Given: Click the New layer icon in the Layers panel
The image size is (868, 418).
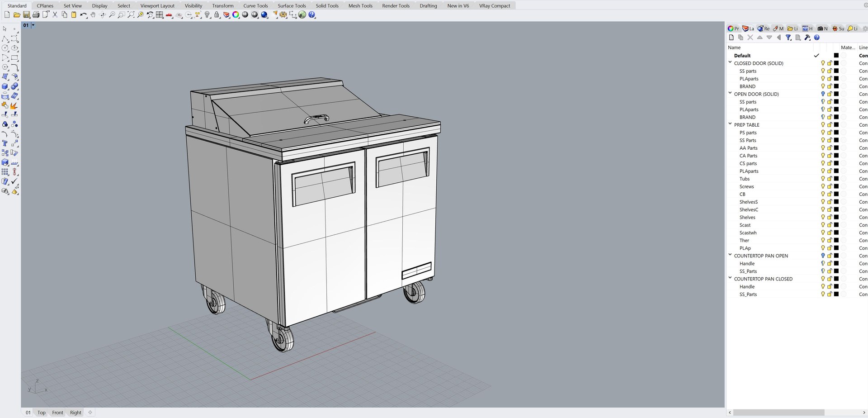Looking at the screenshot, I should point(731,38).
